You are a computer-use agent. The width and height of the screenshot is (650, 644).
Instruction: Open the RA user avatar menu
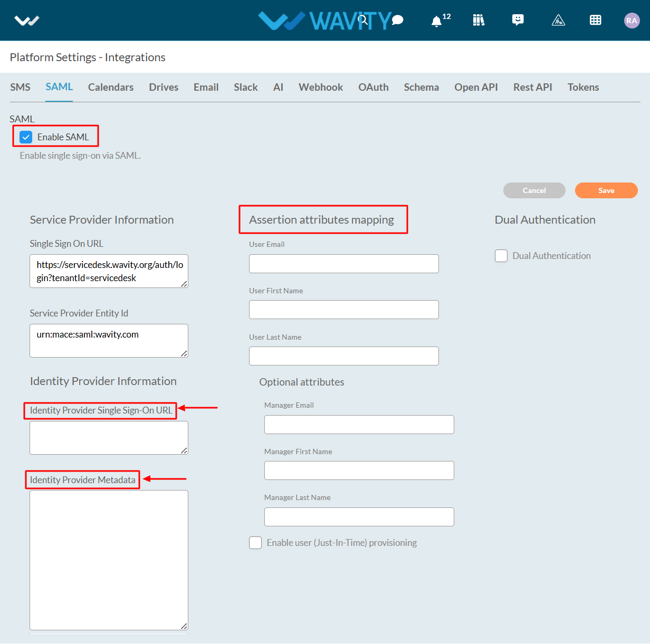pyautogui.click(x=632, y=21)
